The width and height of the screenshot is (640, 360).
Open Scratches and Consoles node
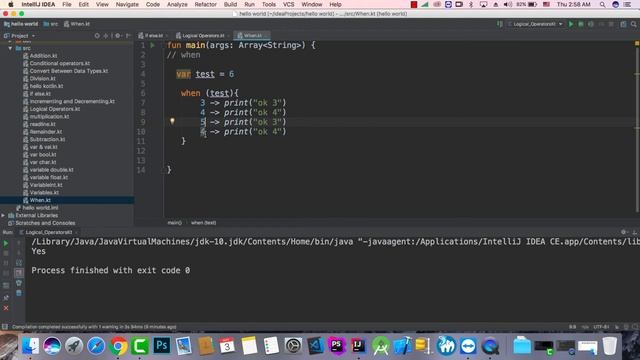click(x=45, y=223)
